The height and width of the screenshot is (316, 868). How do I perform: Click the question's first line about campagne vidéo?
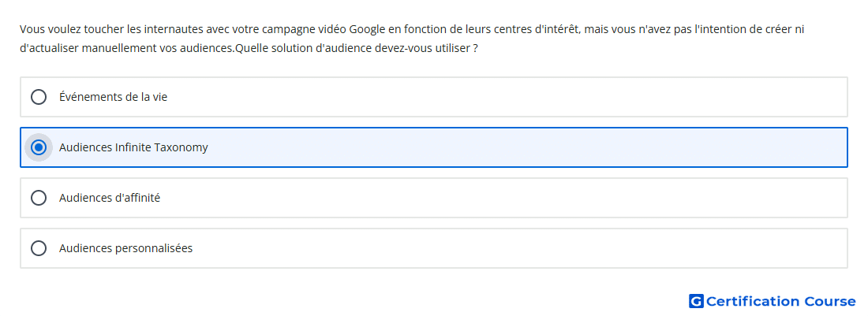click(x=411, y=29)
